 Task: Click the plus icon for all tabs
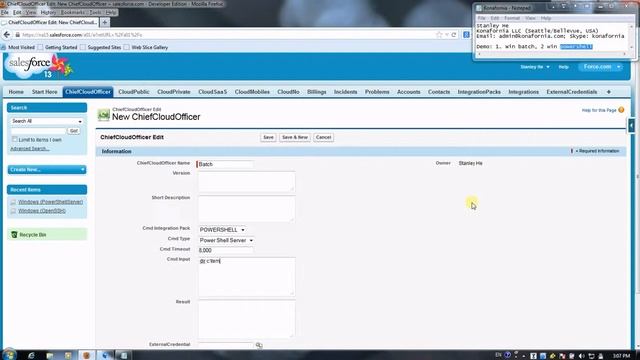[609, 92]
